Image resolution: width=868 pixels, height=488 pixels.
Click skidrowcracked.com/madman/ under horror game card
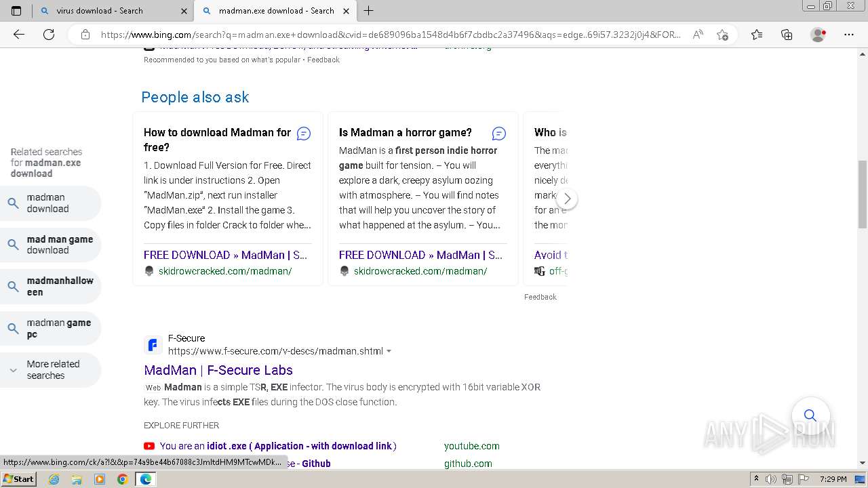click(420, 271)
